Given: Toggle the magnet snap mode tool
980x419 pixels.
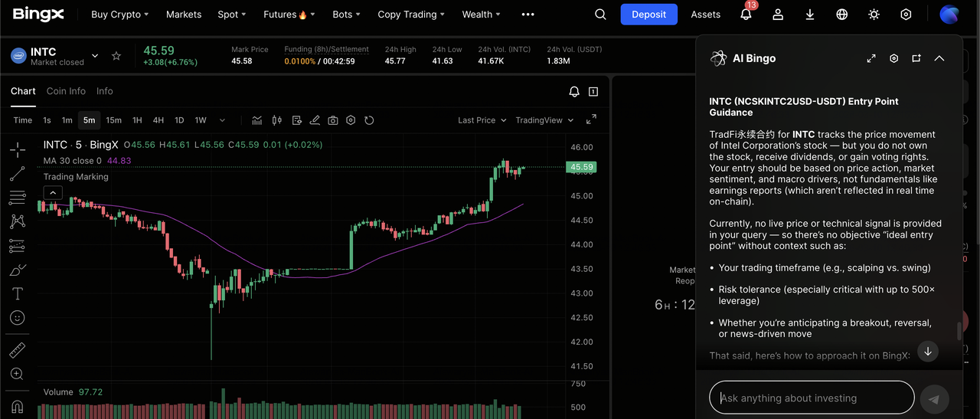Looking at the screenshot, I should 17,406.
